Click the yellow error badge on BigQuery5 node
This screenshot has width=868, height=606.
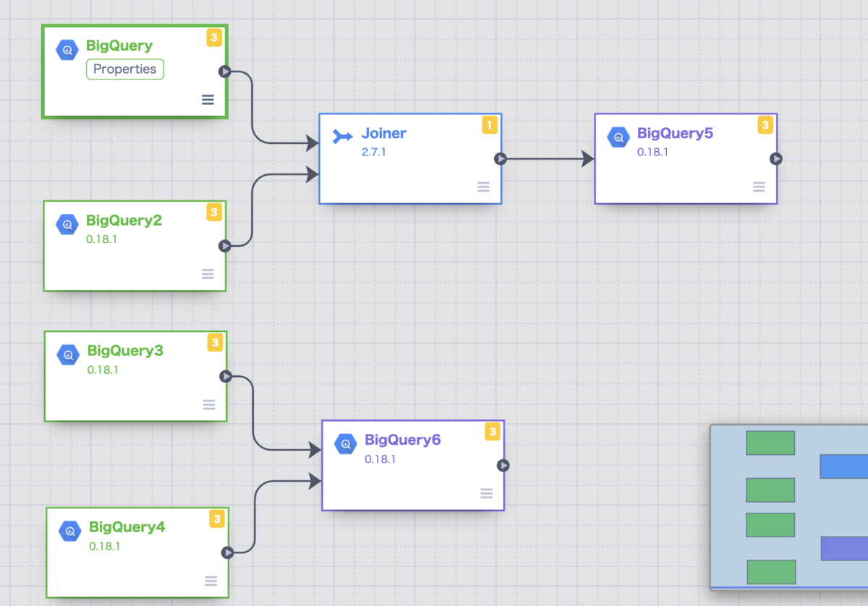coord(765,125)
